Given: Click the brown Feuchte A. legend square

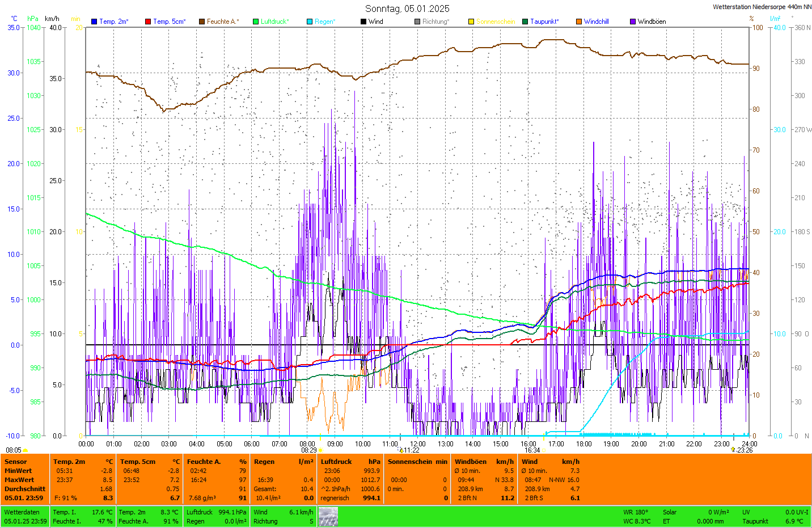Looking at the screenshot, I should (201, 22).
